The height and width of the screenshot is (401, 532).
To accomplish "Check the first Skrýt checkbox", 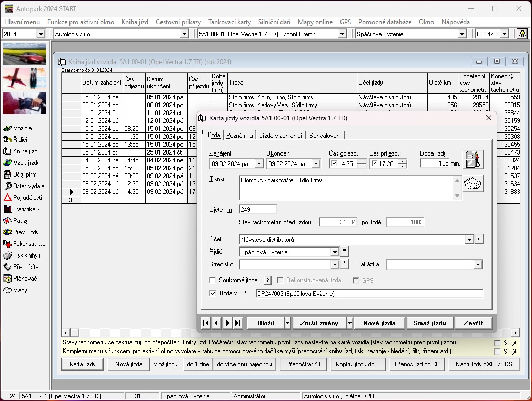I will point(497,342).
